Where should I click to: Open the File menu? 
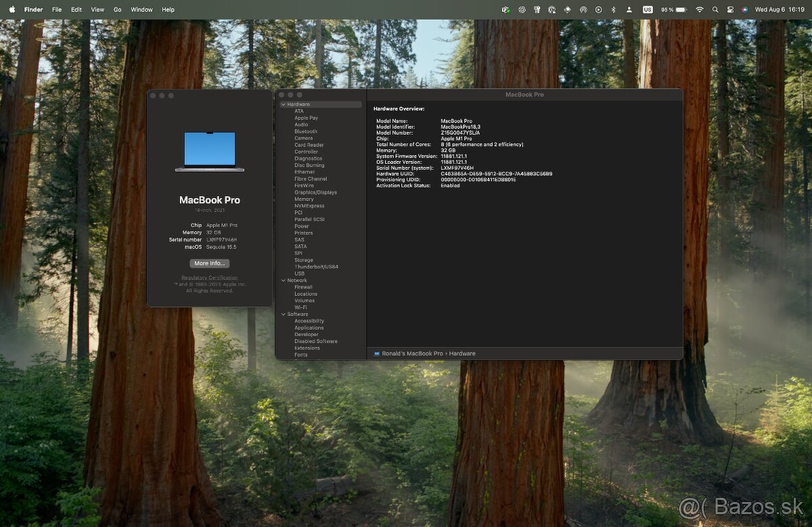pos(57,9)
